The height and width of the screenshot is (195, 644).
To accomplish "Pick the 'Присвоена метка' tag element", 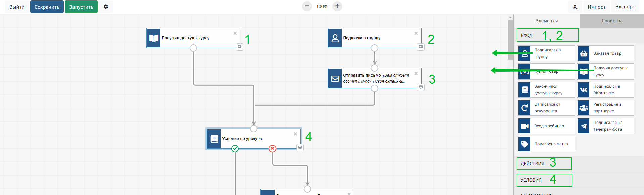I will [x=546, y=144].
